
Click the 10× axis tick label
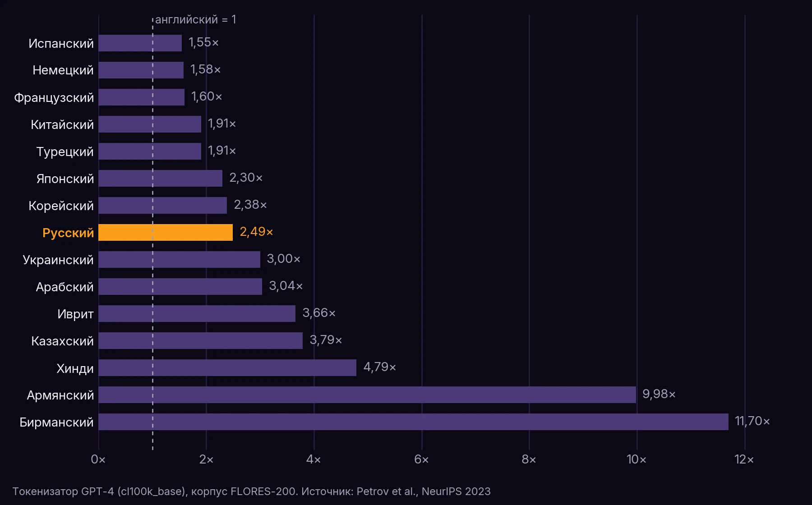[x=637, y=459]
